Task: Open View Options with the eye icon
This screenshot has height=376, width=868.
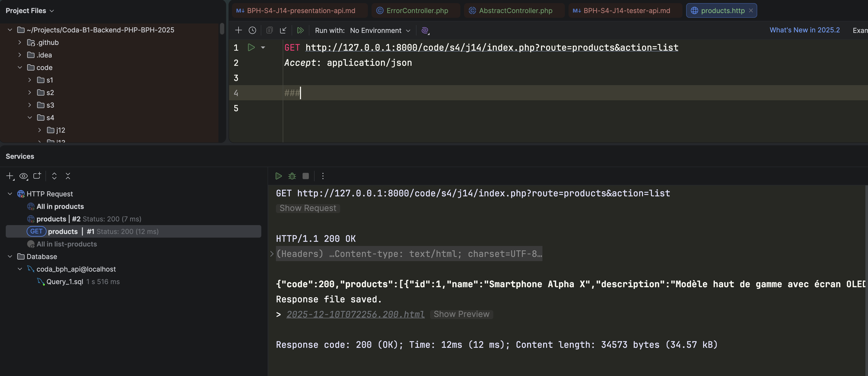Action: 24,176
